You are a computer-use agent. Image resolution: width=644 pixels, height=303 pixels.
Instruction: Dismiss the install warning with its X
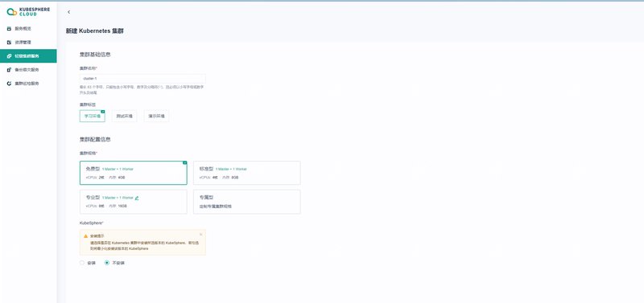(200, 234)
